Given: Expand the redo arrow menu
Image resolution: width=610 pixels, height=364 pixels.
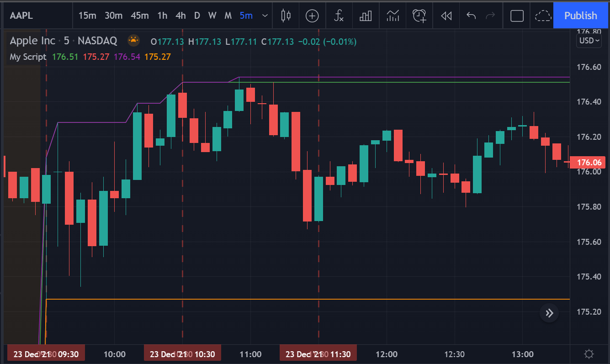Looking at the screenshot, I should click(490, 15).
